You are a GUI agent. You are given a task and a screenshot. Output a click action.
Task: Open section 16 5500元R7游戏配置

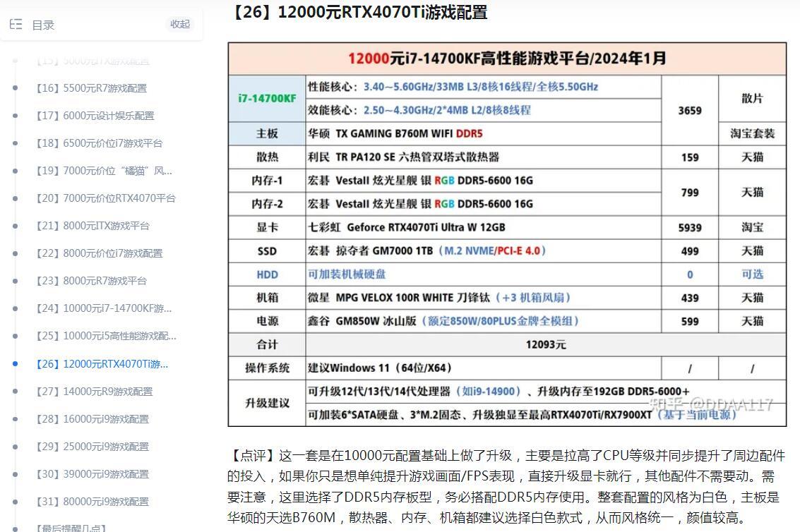91,88
